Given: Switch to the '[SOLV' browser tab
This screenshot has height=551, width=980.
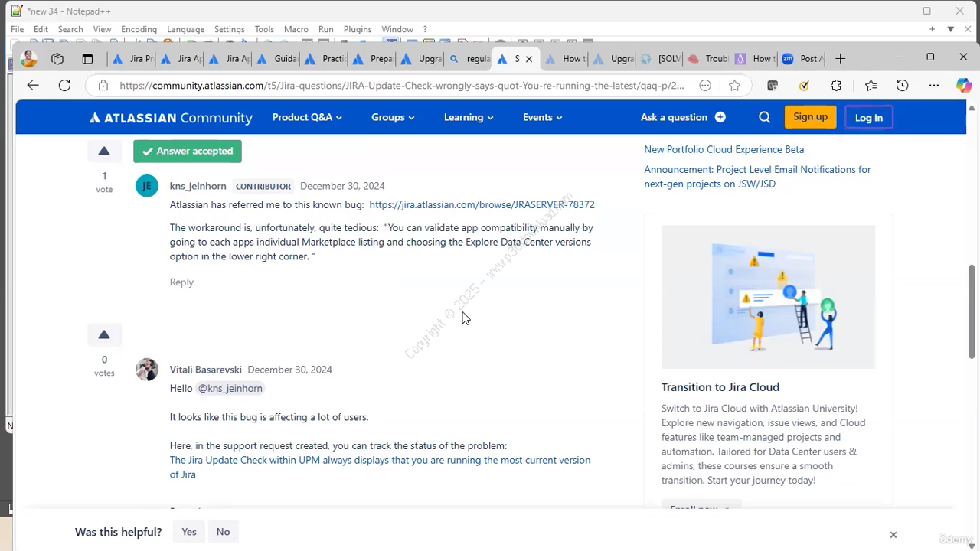Looking at the screenshot, I should [661, 59].
